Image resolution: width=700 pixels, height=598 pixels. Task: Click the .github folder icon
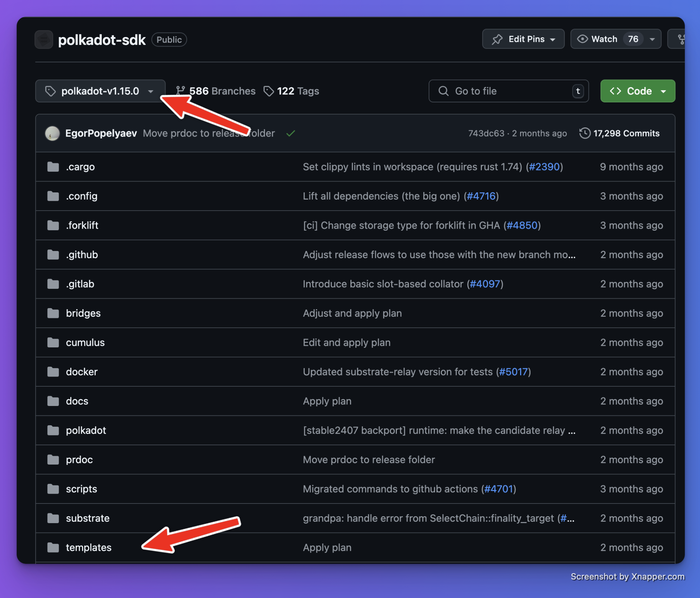click(x=53, y=255)
